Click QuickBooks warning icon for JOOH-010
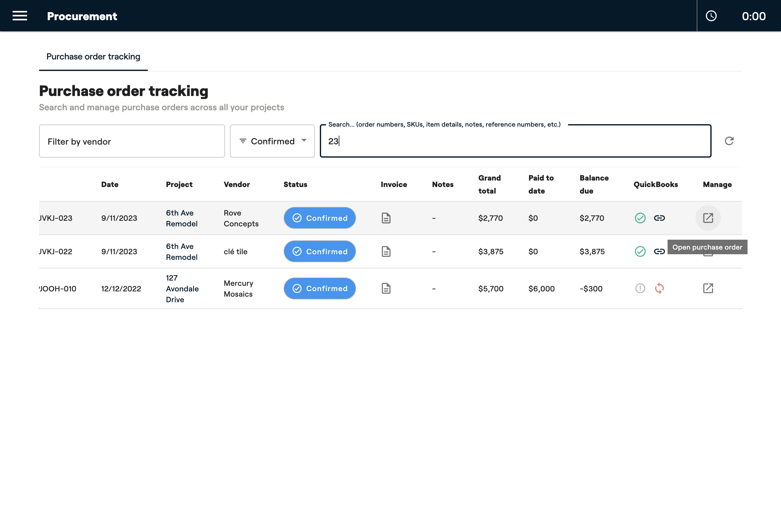This screenshot has width=781, height=532. [x=640, y=289]
